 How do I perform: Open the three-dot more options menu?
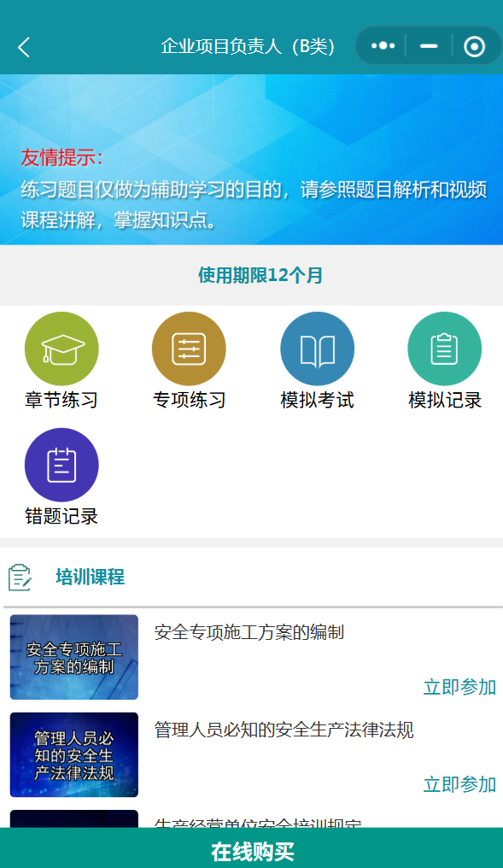click(383, 46)
